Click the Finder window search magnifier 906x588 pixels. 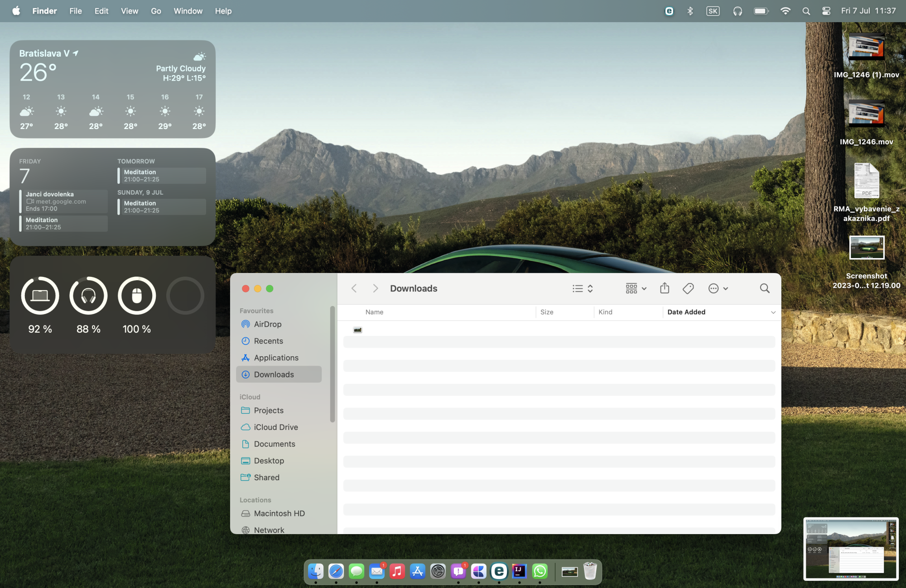tap(765, 288)
